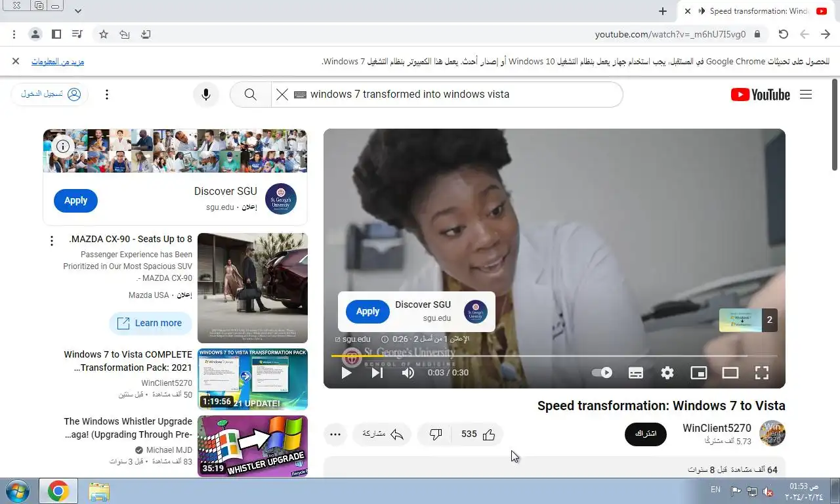
Task: Expand Chrome tab search chevron
Action: tap(78, 11)
